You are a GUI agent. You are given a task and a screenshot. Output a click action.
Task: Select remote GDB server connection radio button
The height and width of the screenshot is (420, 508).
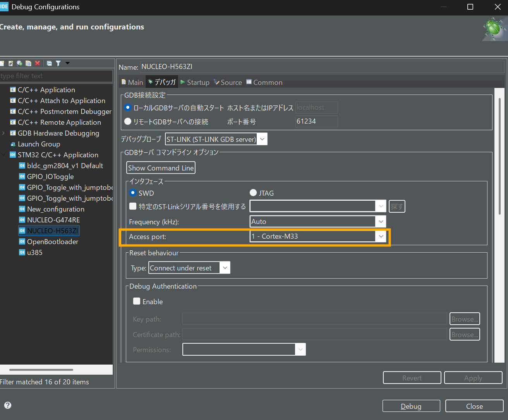pyautogui.click(x=128, y=122)
